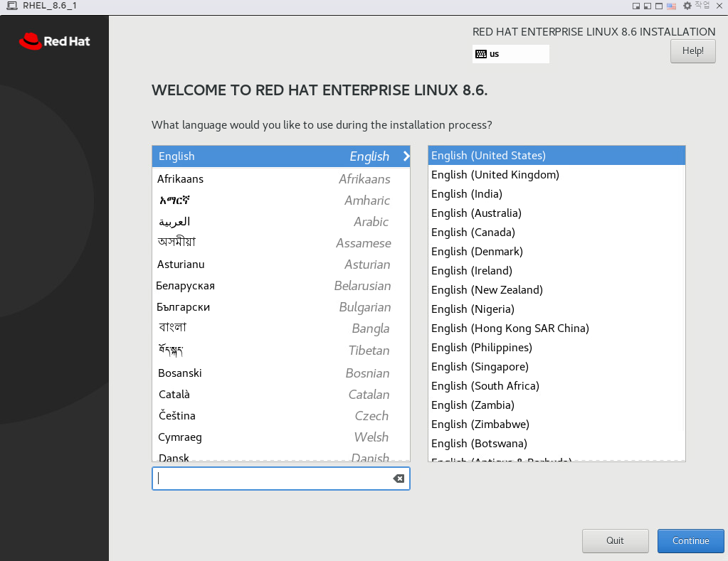The image size is (728, 561).
Task: Select Tibetan language row
Action: click(x=281, y=350)
